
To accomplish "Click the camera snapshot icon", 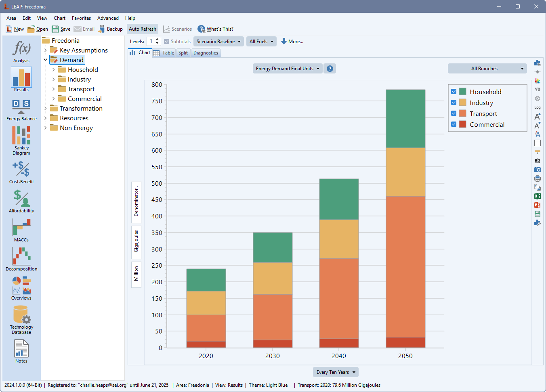I will [537, 170].
